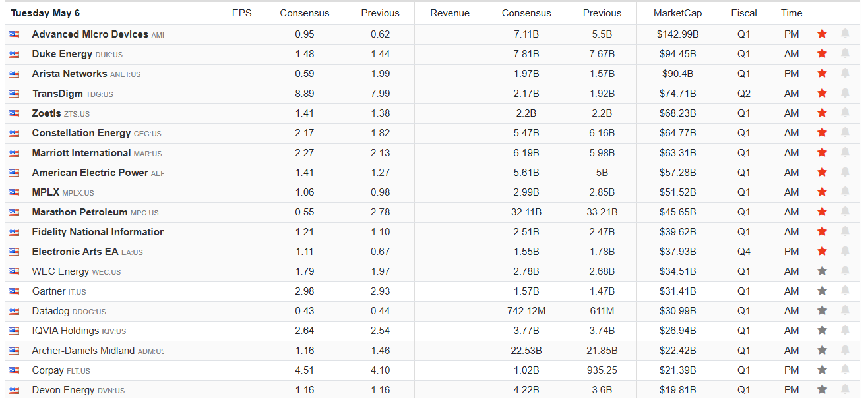Click the bell icon for Marriott International
The image size is (868, 398).
point(845,152)
